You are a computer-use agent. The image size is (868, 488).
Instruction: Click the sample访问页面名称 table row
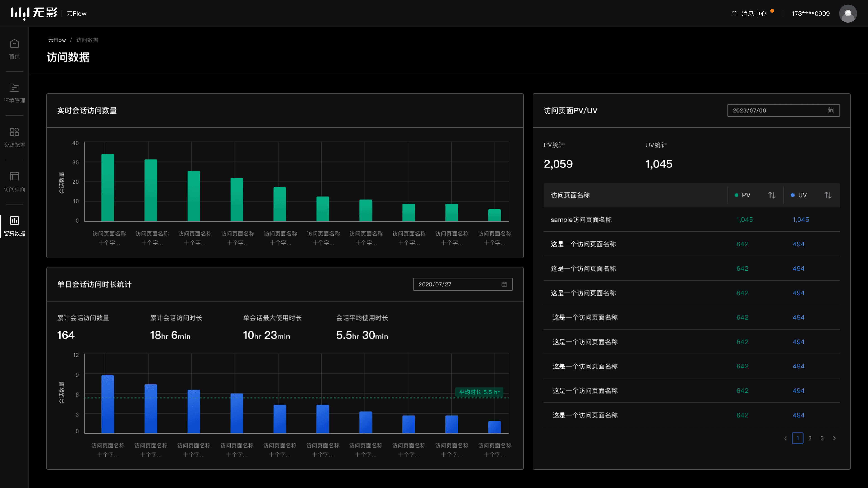coord(691,220)
